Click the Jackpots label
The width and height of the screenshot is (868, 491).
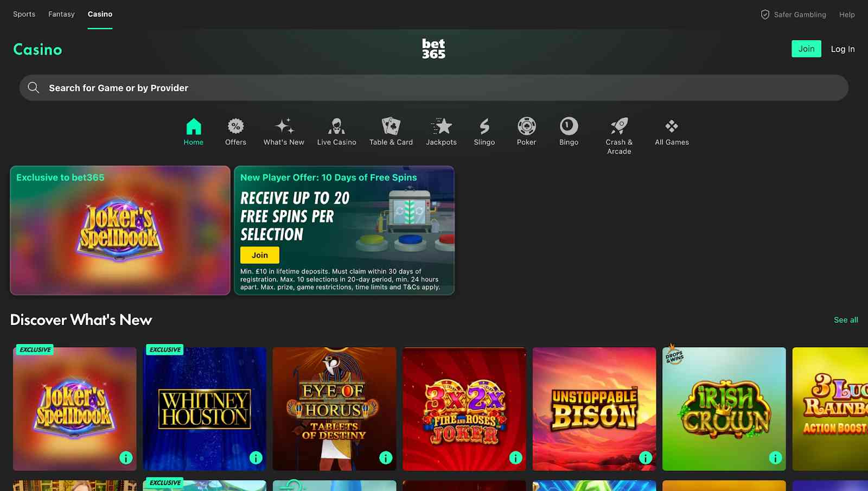click(442, 142)
